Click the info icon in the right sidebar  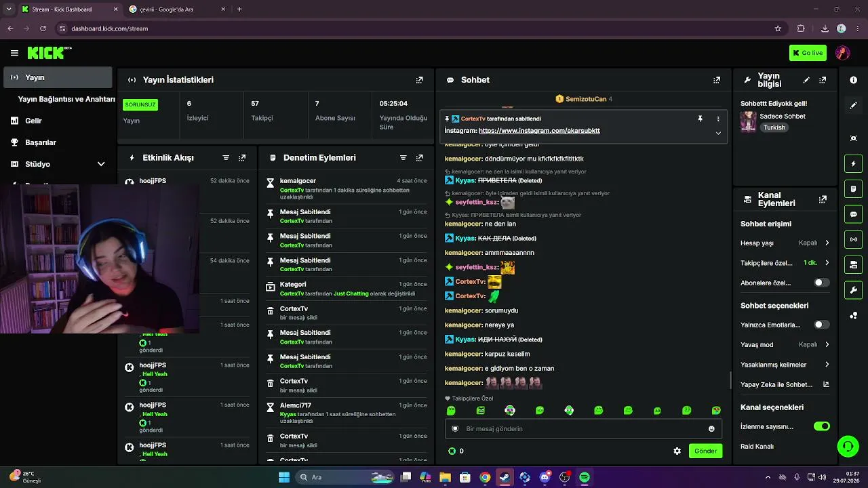pyautogui.click(x=853, y=80)
